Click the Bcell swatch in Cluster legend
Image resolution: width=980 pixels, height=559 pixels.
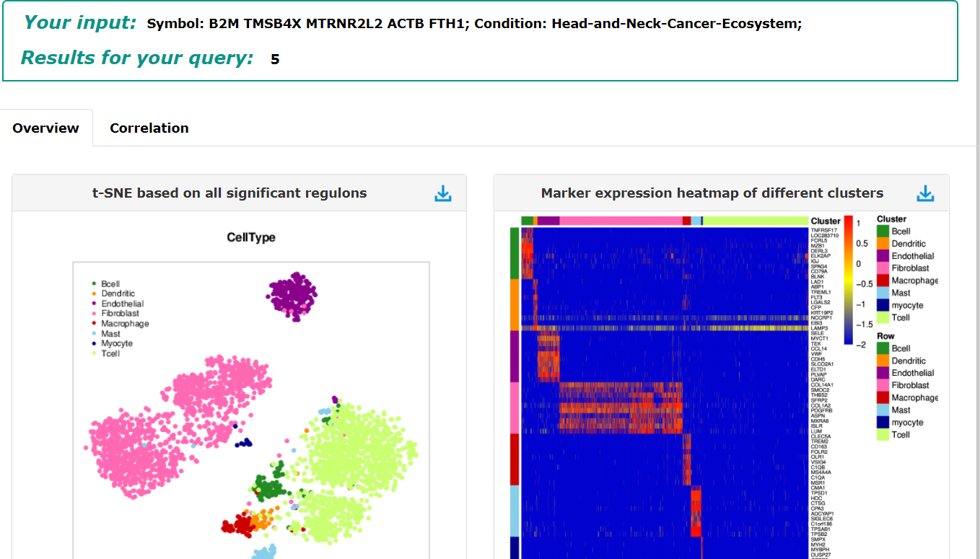pos(883,231)
